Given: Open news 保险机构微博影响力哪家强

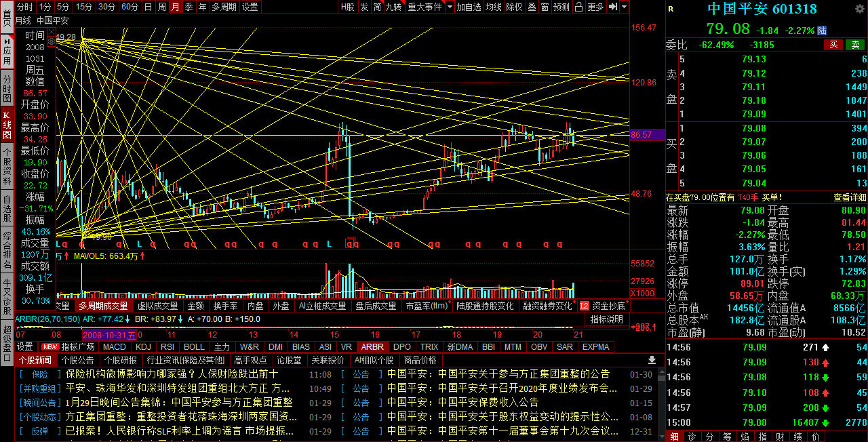Looking at the screenshot, I should 172,374.
